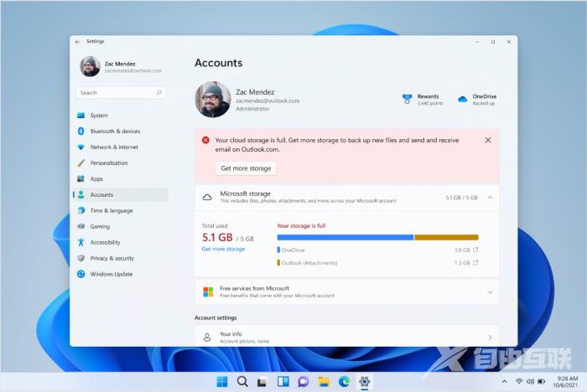Open Chat app on the taskbar
The image size is (587, 392).
point(304,381)
